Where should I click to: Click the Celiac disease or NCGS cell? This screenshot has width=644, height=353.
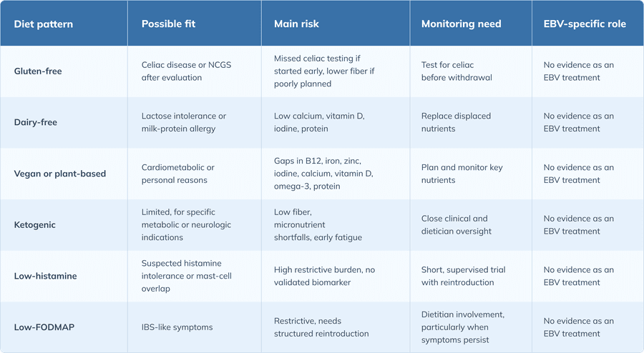[187, 71]
